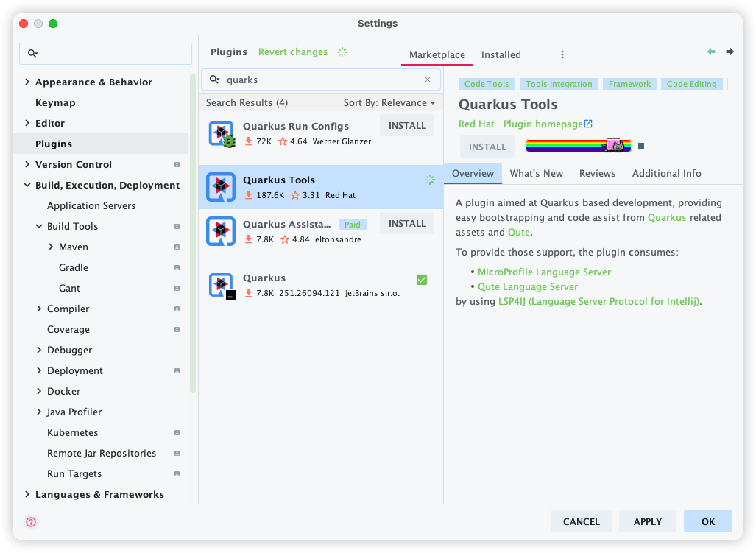
Task: Click the project-level icon next to Maven
Action: tap(177, 247)
